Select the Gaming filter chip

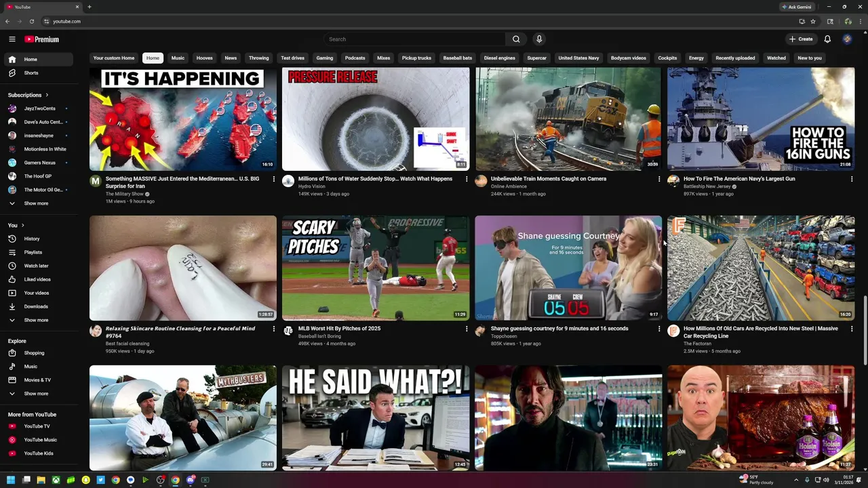pos(325,58)
